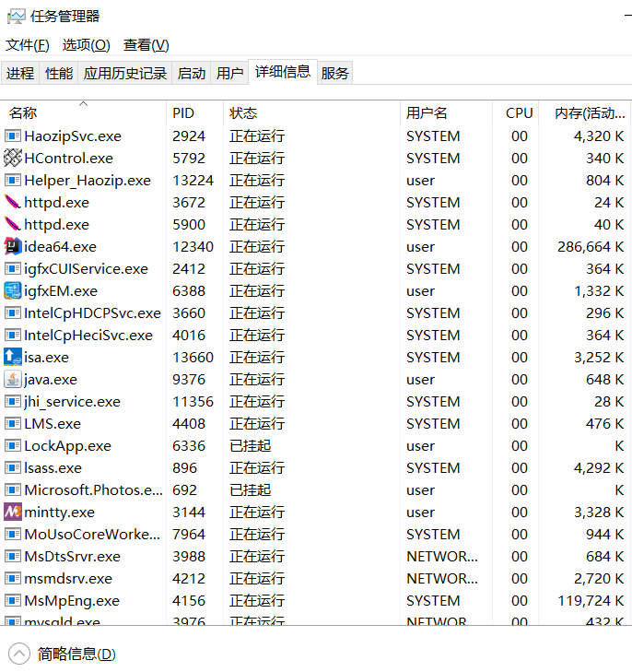632x672 pixels.
Task: Sort by the PID column header
Action: tap(194, 113)
